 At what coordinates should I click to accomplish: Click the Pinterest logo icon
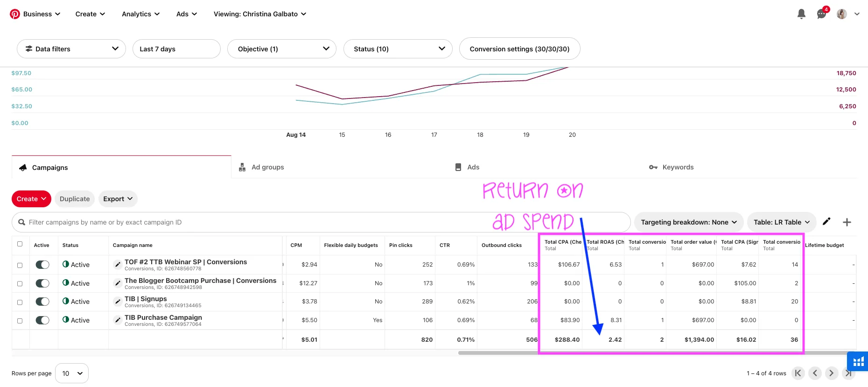[15, 14]
